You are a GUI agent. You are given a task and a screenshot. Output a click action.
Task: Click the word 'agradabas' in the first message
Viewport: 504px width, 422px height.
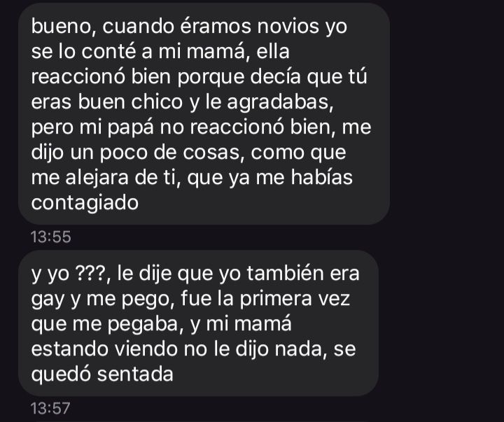tap(280, 102)
